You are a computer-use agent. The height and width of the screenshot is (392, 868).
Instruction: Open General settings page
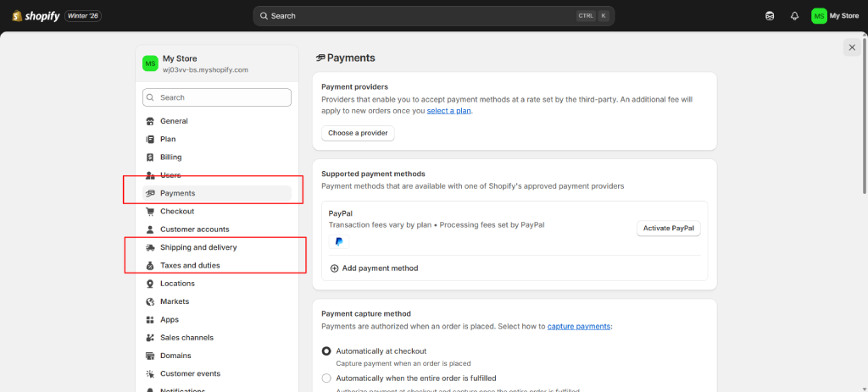pyautogui.click(x=216, y=121)
